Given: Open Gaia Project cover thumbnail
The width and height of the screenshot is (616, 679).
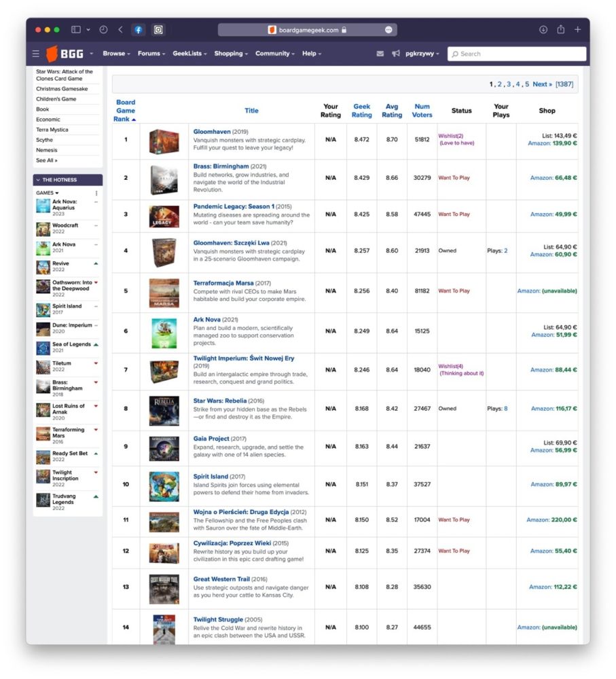Looking at the screenshot, I should [x=164, y=449].
